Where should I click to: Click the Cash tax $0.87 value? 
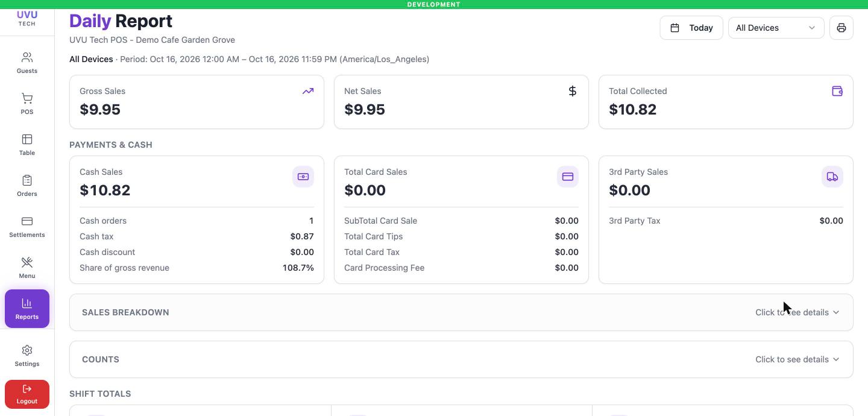pyautogui.click(x=302, y=236)
